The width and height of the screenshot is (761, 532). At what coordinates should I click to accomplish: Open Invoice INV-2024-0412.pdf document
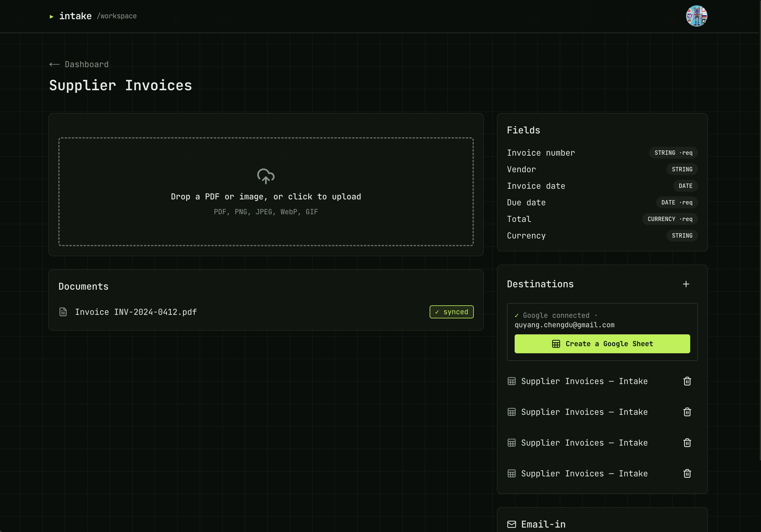coord(136,312)
